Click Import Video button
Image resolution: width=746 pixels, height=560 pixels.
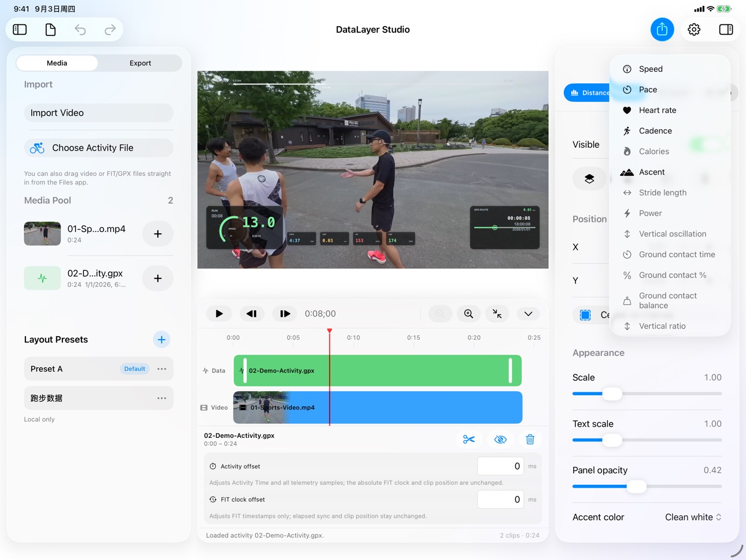[99, 113]
